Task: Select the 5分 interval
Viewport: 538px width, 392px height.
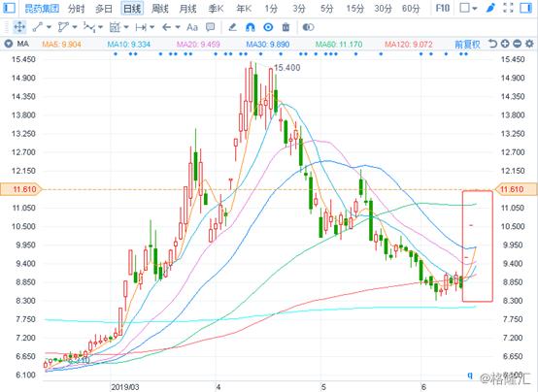Action: click(x=326, y=8)
